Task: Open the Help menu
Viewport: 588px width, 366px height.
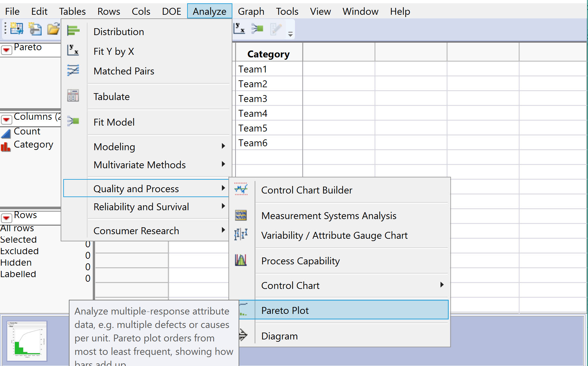Action: tap(400, 11)
